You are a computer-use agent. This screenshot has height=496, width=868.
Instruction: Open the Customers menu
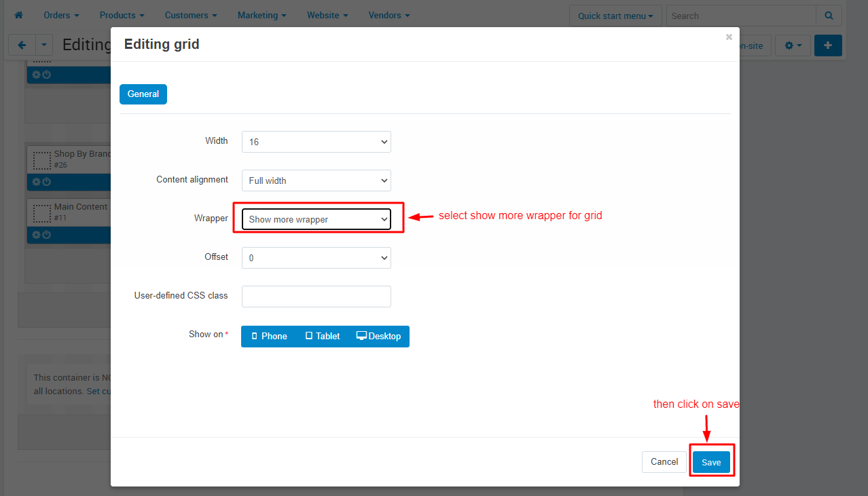click(x=191, y=15)
